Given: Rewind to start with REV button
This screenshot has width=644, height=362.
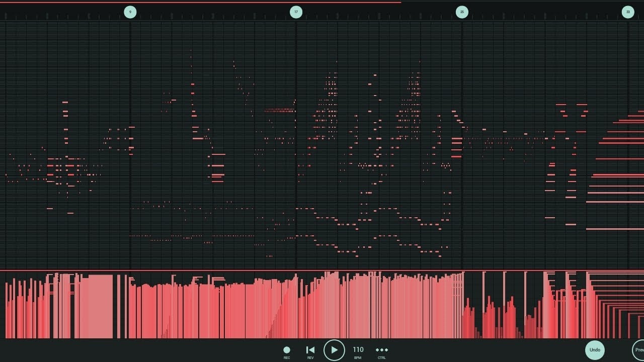Looking at the screenshot, I should (310, 350).
